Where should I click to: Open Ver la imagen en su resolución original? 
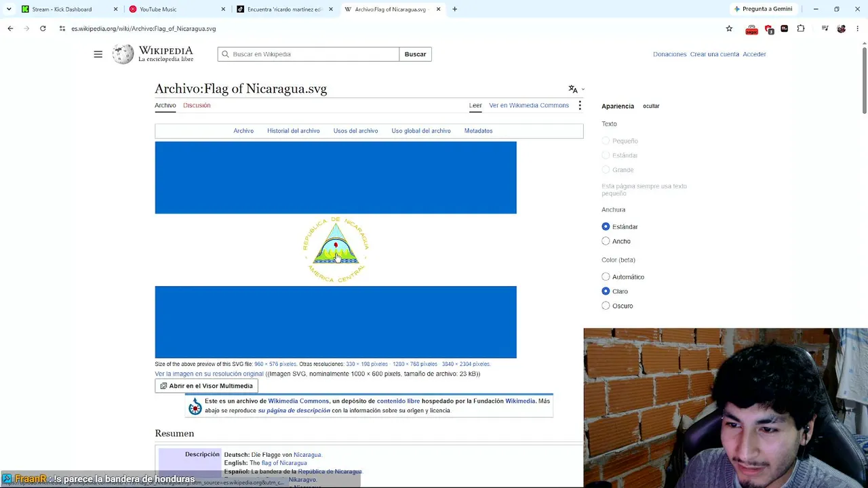(x=209, y=374)
